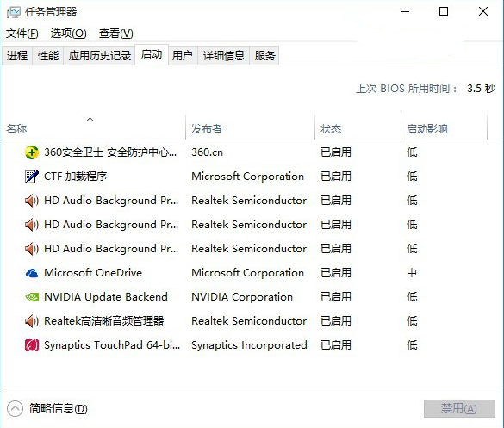The width and height of the screenshot is (504, 428).
Task: Collapse view using 简略信息 arrow icon
Action: [15, 409]
